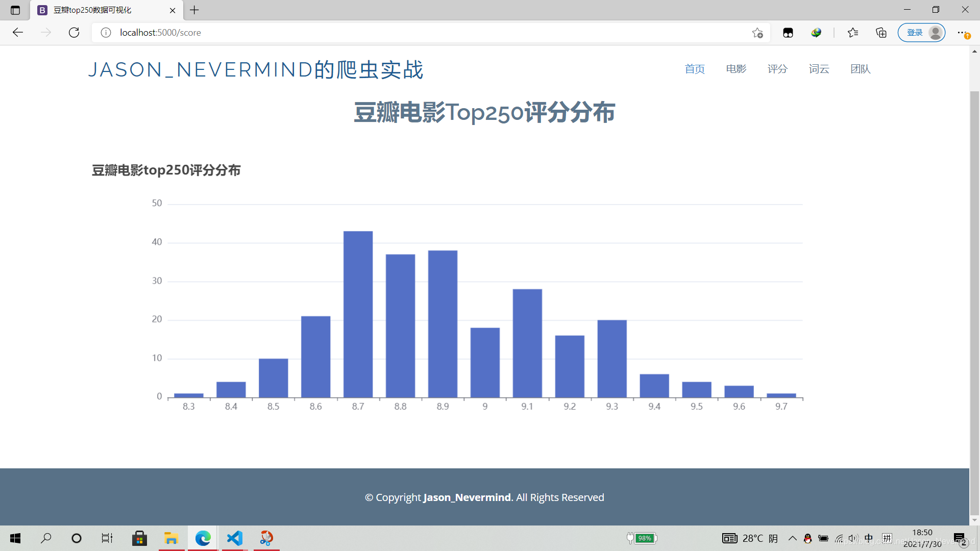Click the scrollbar up arrow

pyautogui.click(x=974, y=51)
